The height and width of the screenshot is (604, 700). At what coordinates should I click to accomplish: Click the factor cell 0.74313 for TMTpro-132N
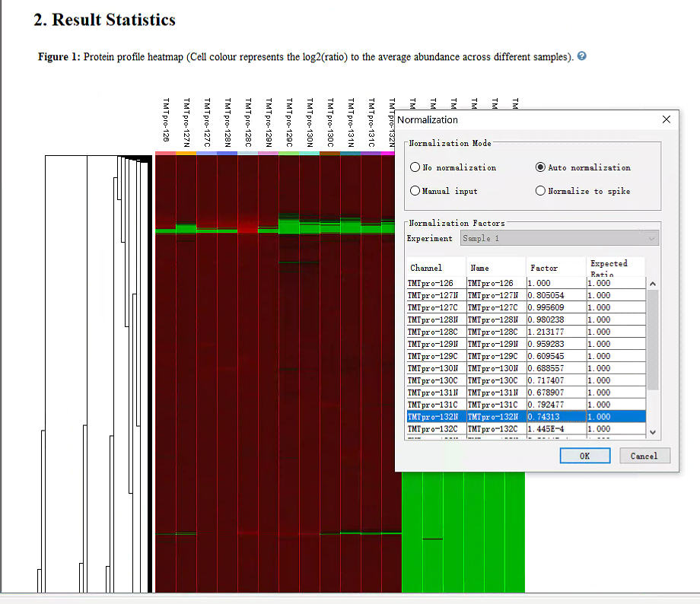(555, 417)
